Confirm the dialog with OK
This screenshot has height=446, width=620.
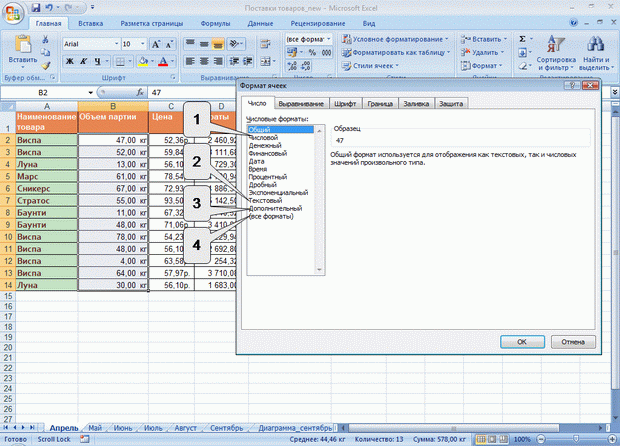pos(522,342)
